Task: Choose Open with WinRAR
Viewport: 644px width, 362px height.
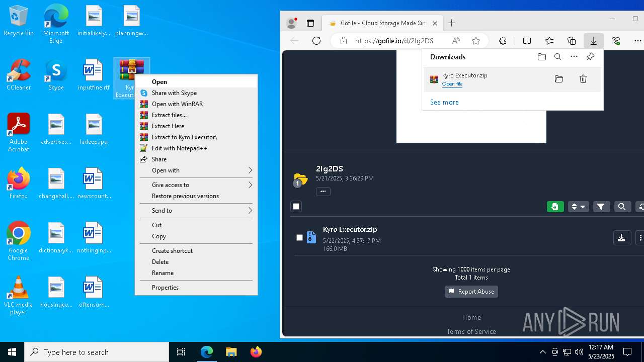Action: coord(196,104)
